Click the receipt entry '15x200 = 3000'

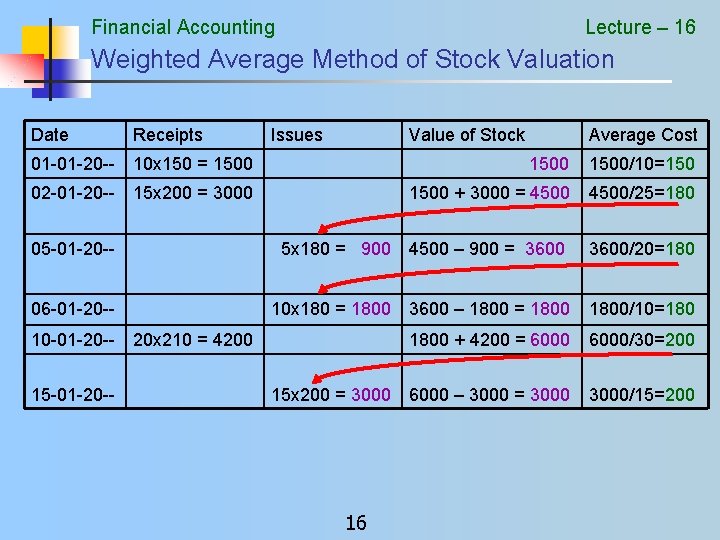point(193,193)
